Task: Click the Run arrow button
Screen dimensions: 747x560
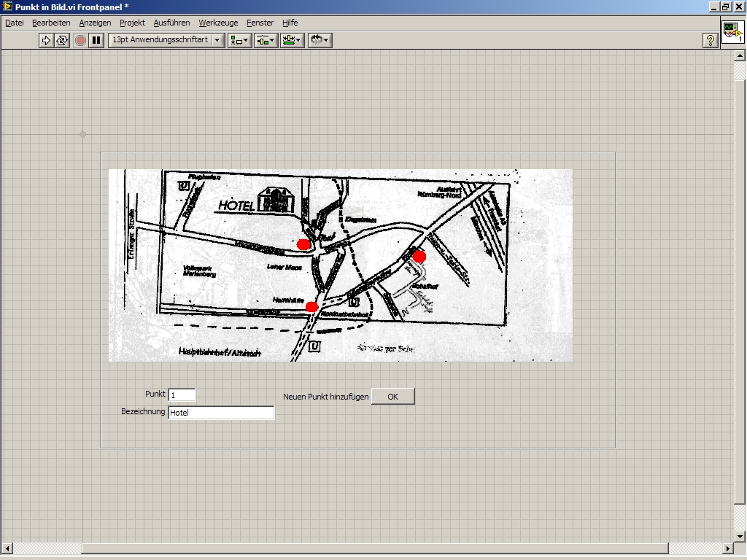Action: click(x=45, y=41)
